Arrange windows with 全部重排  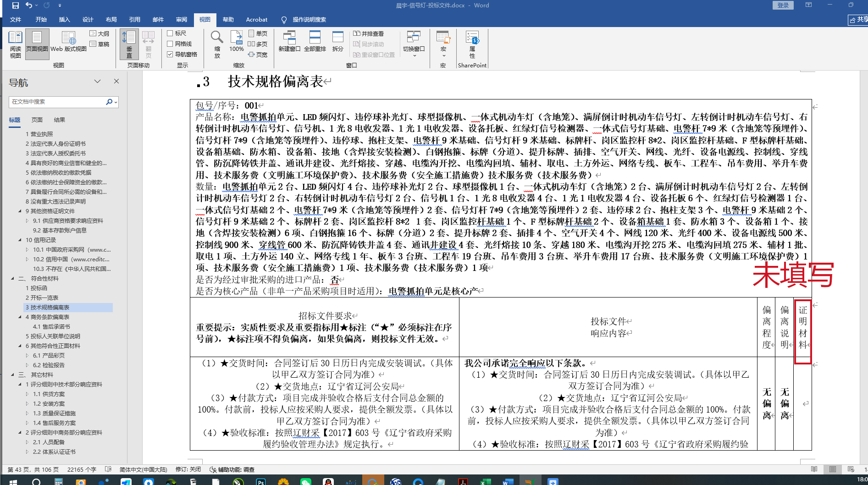point(315,42)
